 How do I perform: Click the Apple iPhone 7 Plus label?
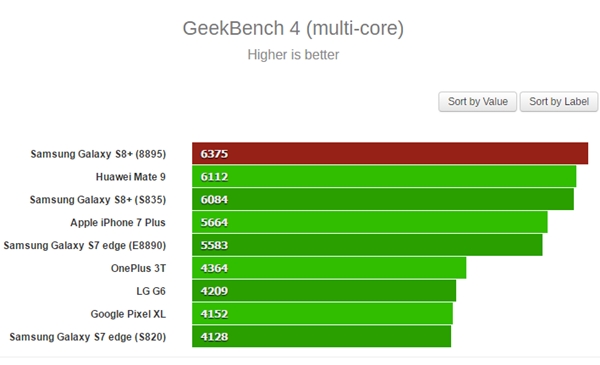tap(118, 223)
